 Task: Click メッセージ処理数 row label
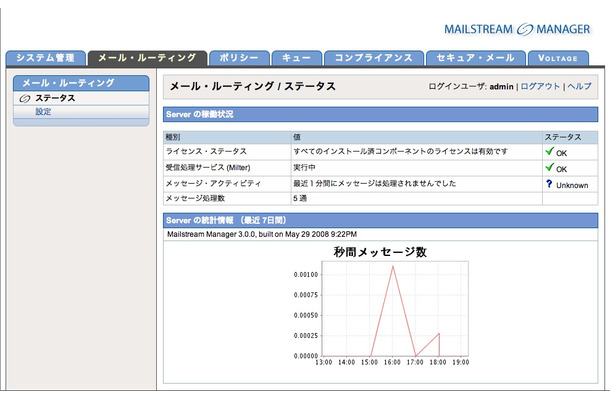195,198
